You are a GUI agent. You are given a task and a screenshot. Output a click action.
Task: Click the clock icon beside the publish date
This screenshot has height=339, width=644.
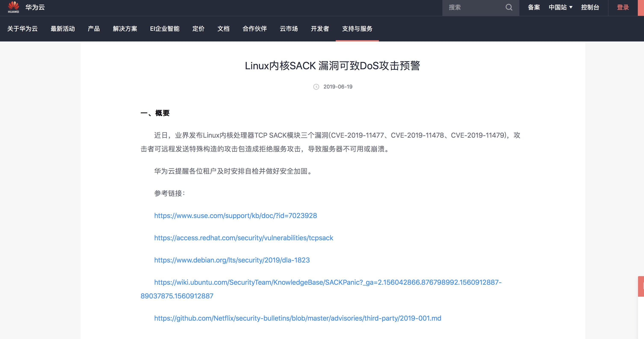click(316, 87)
